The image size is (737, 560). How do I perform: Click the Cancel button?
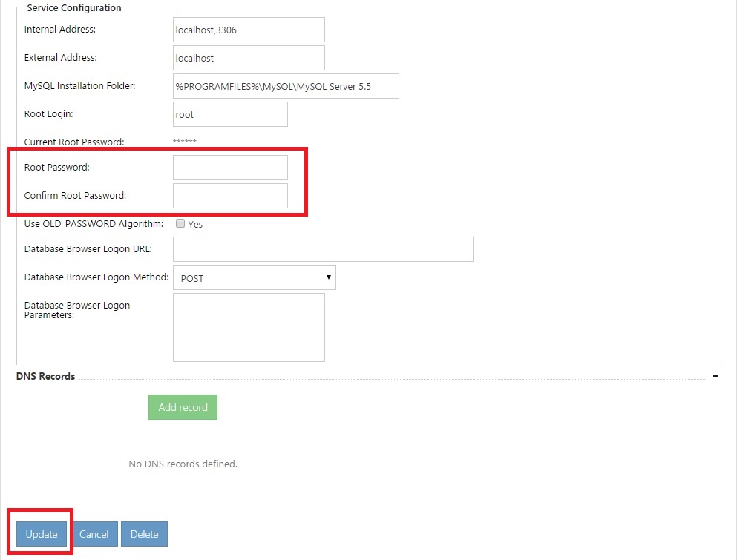click(94, 534)
